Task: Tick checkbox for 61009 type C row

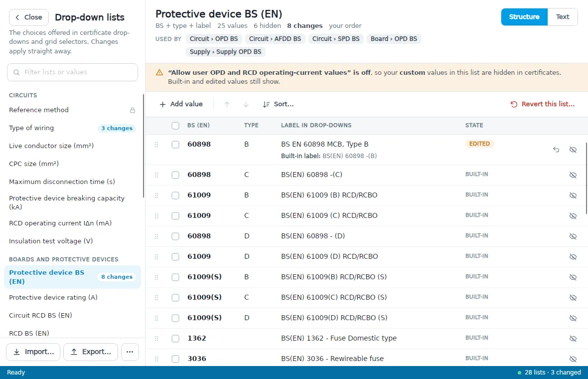Action: (175, 216)
